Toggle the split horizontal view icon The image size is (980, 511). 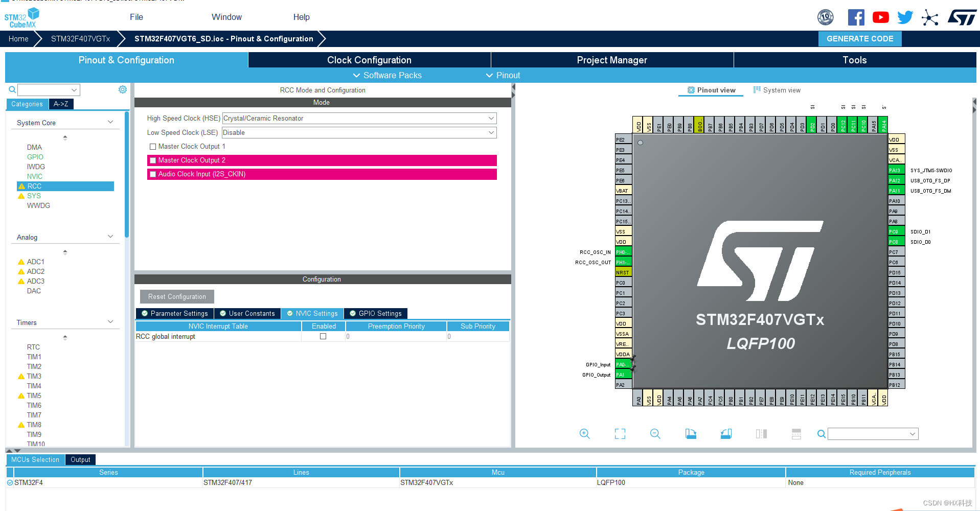[x=796, y=434]
